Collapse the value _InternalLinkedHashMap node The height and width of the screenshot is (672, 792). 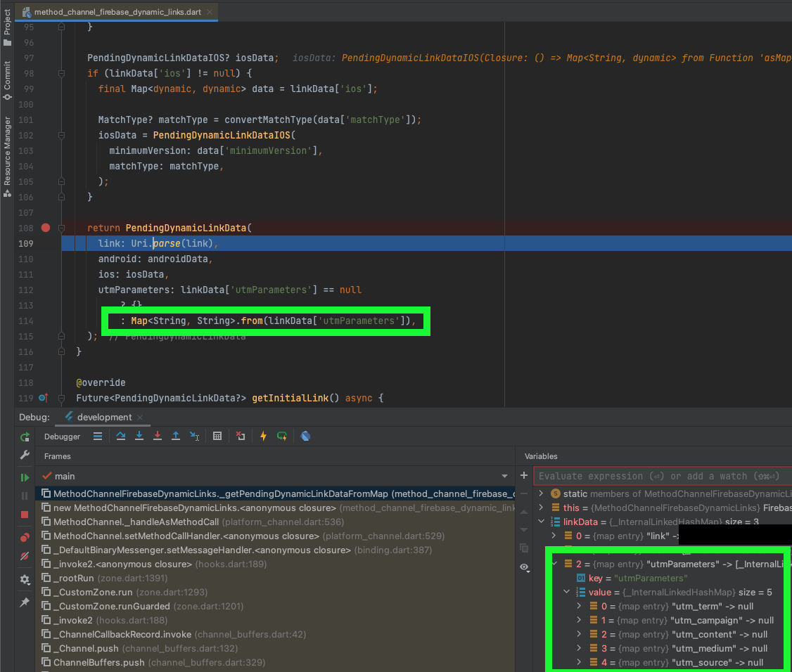[x=566, y=592]
